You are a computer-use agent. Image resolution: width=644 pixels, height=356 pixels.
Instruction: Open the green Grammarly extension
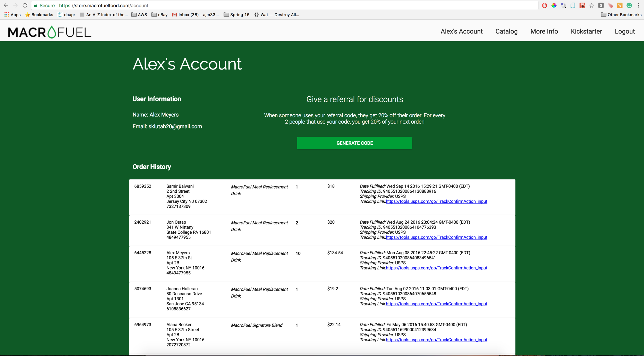[x=629, y=5]
